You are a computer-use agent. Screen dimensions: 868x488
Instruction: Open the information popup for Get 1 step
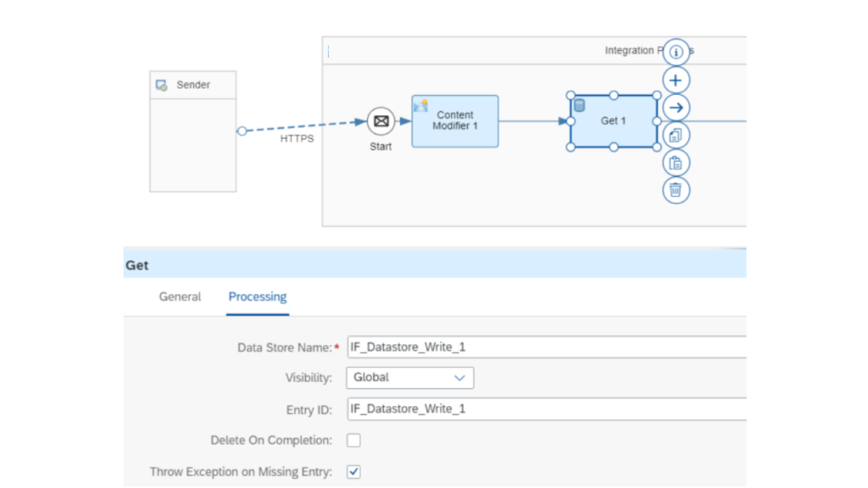coord(676,51)
